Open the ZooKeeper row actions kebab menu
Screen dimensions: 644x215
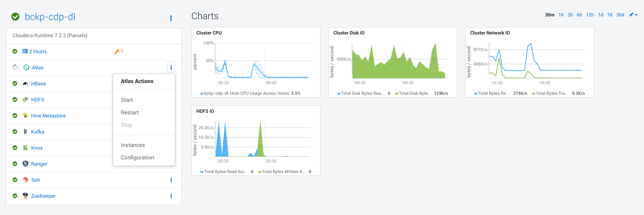[171, 196]
